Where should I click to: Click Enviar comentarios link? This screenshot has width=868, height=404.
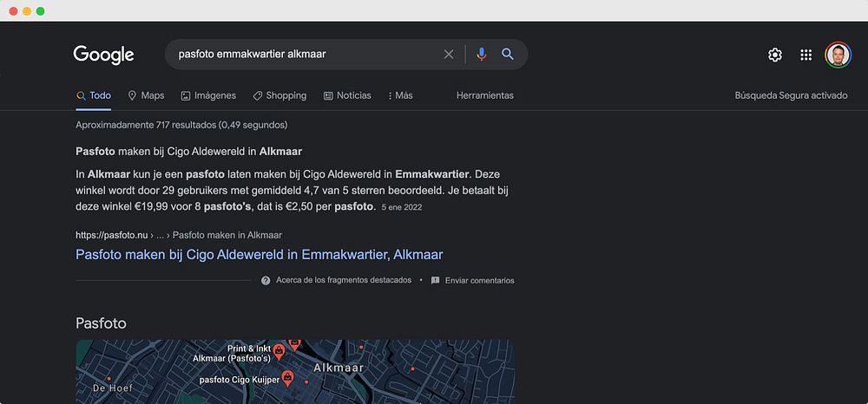479,280
